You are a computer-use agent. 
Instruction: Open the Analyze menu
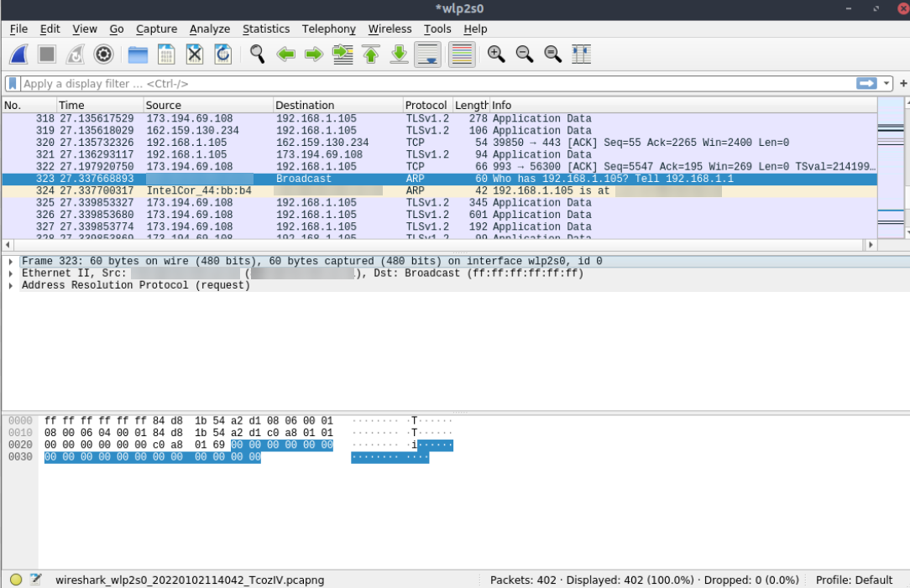pos(209,29)
